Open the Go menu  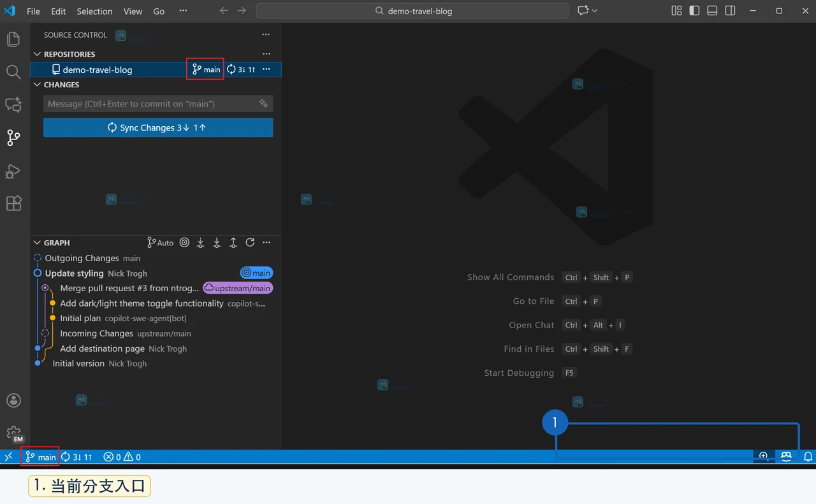click(x=159, y=11)
